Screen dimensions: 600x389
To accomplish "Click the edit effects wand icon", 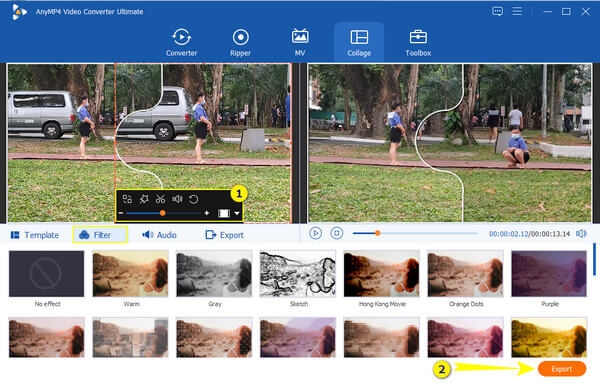I will 144,199.
